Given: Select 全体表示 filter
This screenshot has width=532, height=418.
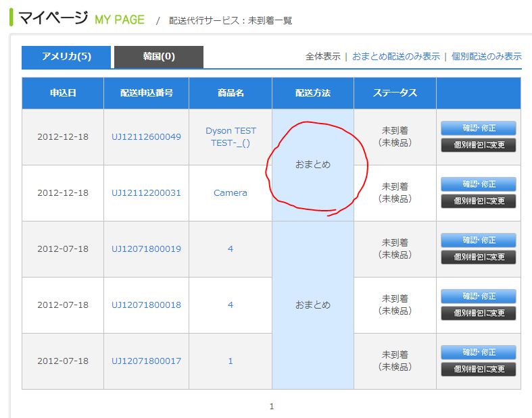Looking at the screenshot, I should point(322,56).
